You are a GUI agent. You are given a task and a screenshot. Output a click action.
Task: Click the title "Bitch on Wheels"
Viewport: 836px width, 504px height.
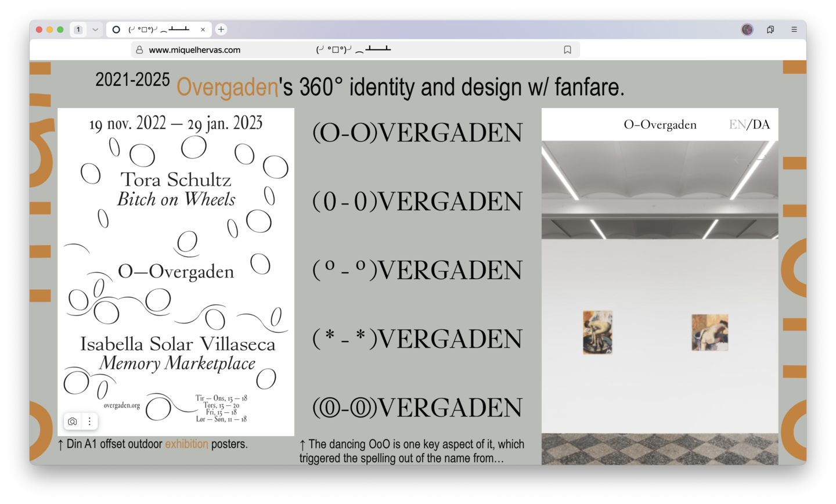pos(176,199)
